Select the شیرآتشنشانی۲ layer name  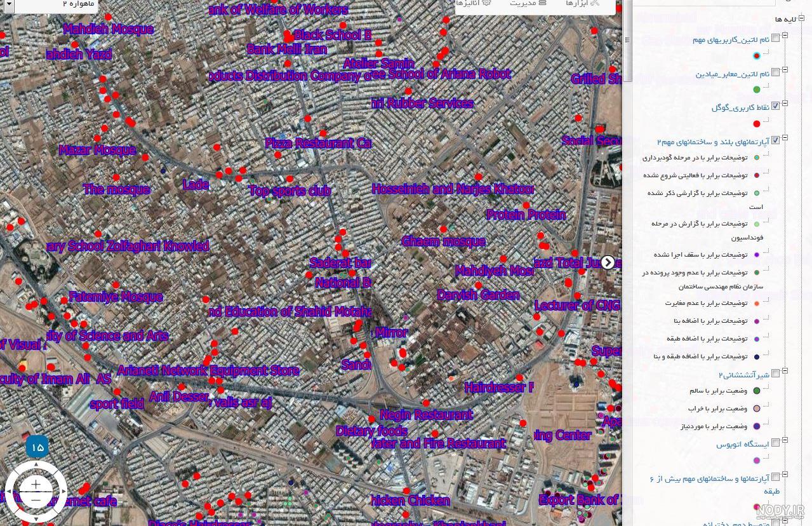(x=744, y=375)
